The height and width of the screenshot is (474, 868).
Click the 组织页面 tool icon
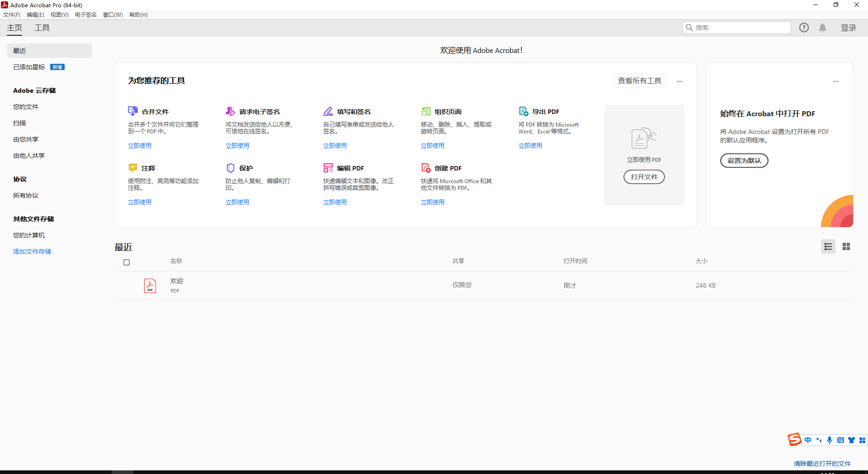pos(425,111)
